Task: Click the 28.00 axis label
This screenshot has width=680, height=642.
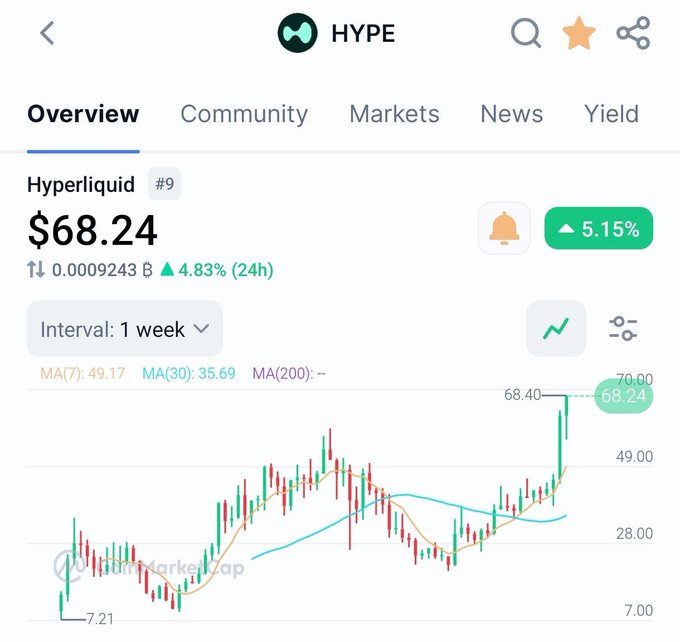Action: 634,533
